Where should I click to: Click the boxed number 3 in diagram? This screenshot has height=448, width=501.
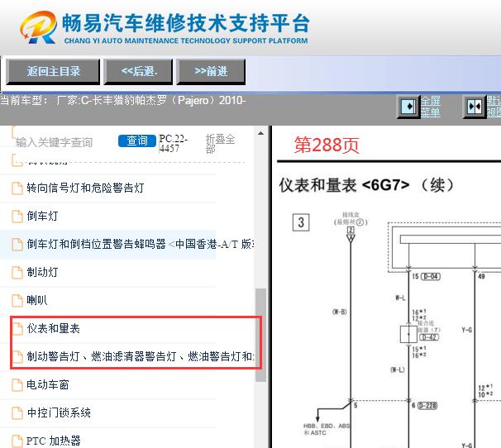pos(301,222)
